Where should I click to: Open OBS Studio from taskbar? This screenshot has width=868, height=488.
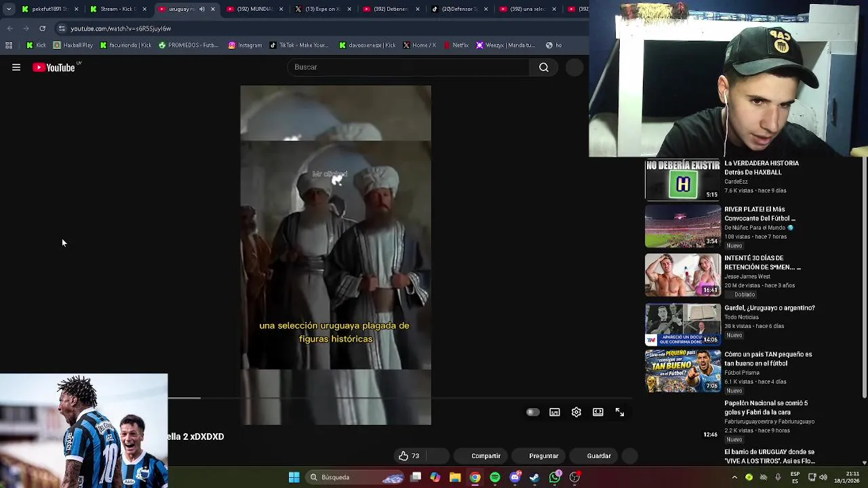click(x=575, y=477)
